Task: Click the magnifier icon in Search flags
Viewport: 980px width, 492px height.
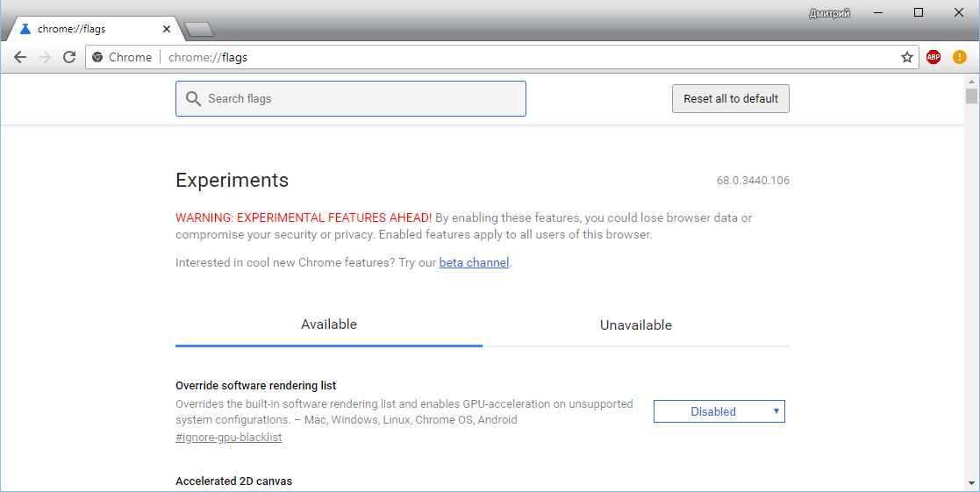Action: (x=193, y=99)
